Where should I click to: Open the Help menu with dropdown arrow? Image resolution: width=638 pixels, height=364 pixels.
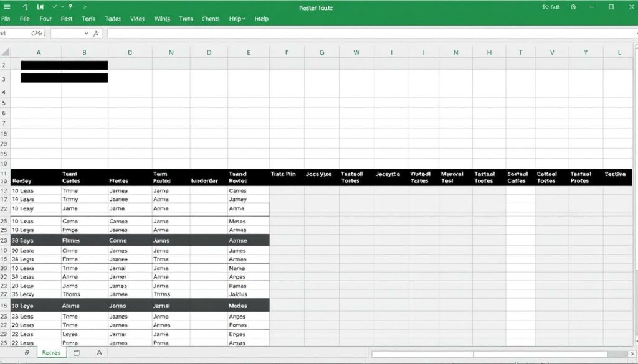pyautogui.click(x=237, y=19)
